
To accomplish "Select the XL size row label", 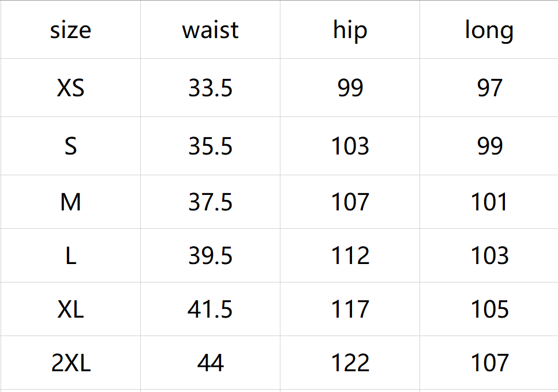I will 70,310.
